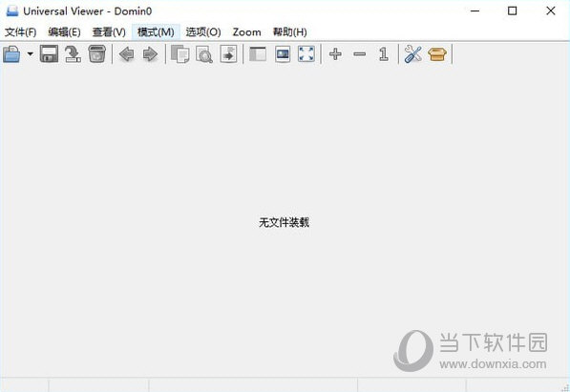Minimize the Universal Viewer window
This screenshot has width=570, height=392.
(475, 10)
